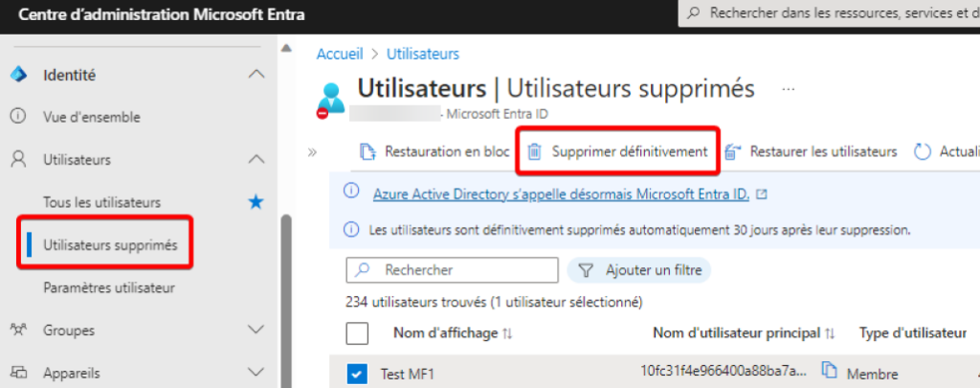Click the Rechercher users search field
This screenshot has height=388, width=980.
(x=452, y=270)
